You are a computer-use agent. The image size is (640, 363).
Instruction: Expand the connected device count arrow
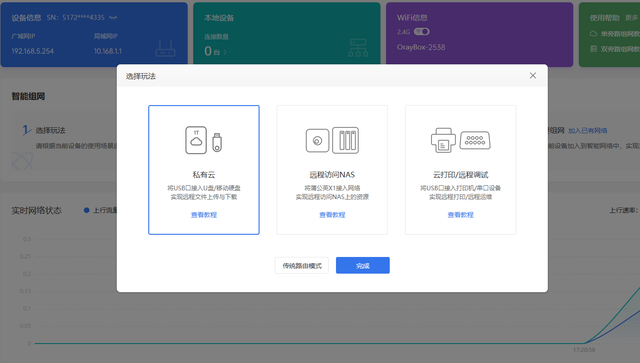(x=225, y=52)
